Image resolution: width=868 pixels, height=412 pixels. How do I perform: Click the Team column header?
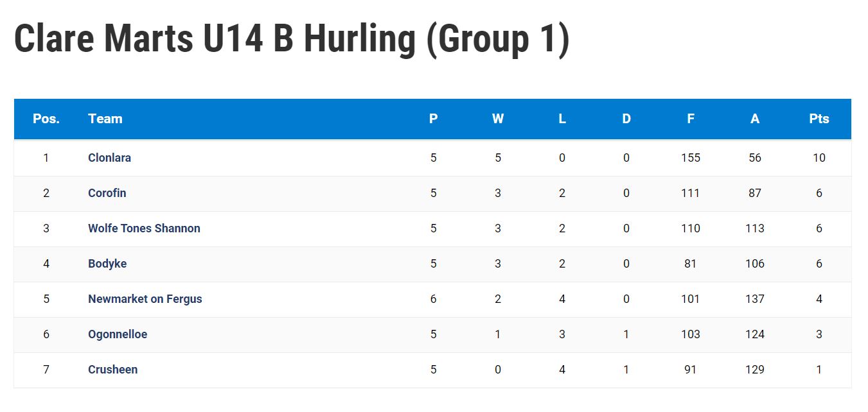click(x=105, y=119)
